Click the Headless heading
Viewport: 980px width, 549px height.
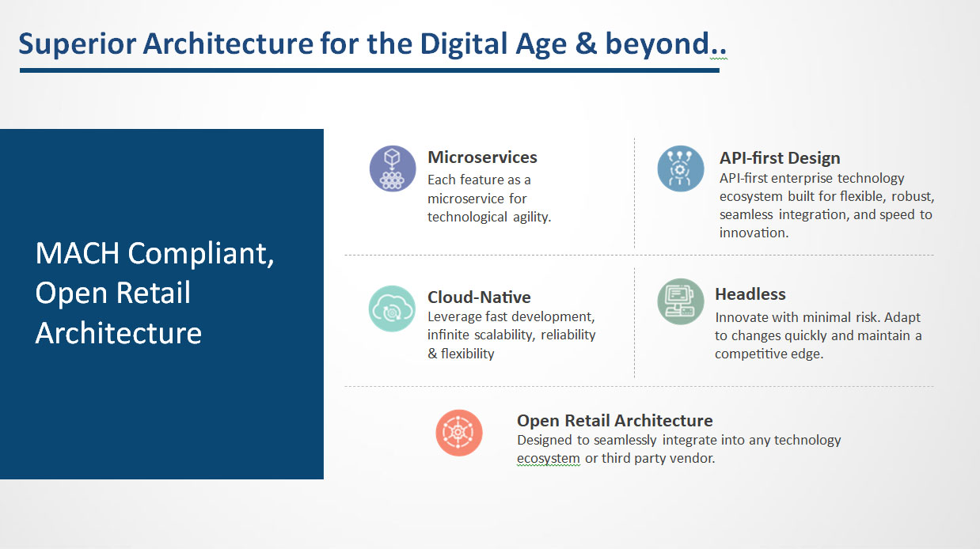pyautogui.click(x=750, y=294)
